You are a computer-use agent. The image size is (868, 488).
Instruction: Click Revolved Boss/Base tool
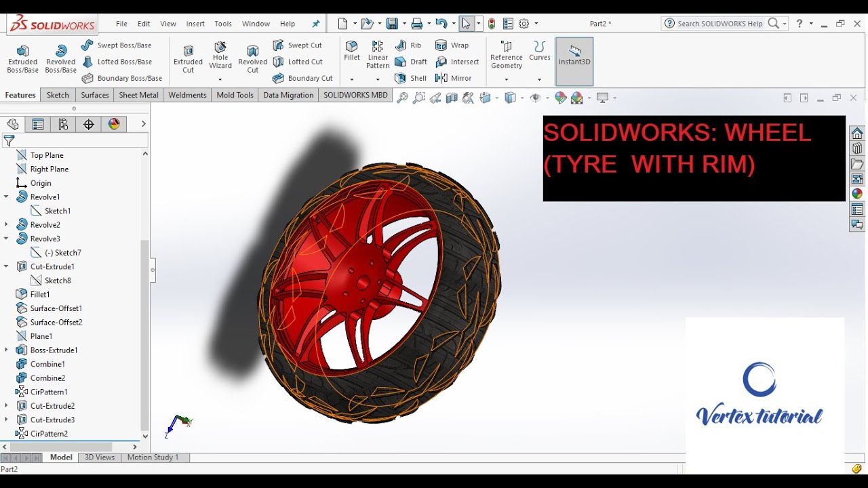[x=60, y=59]
